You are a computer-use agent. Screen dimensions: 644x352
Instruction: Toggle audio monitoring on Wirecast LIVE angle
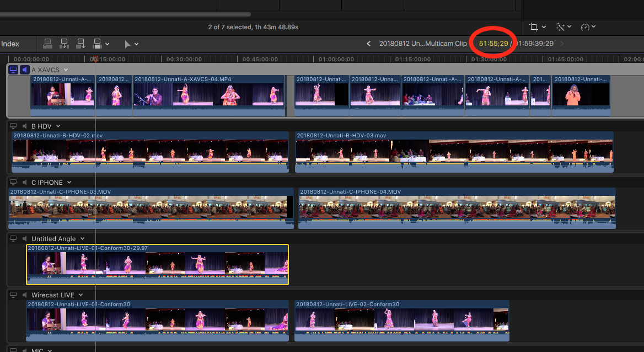[24, 295]
